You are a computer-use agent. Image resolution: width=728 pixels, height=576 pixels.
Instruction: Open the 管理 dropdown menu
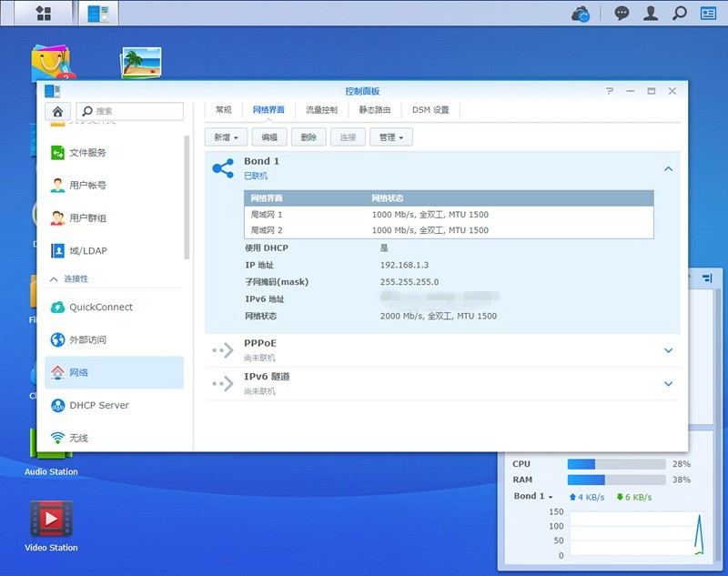(391, 137)
